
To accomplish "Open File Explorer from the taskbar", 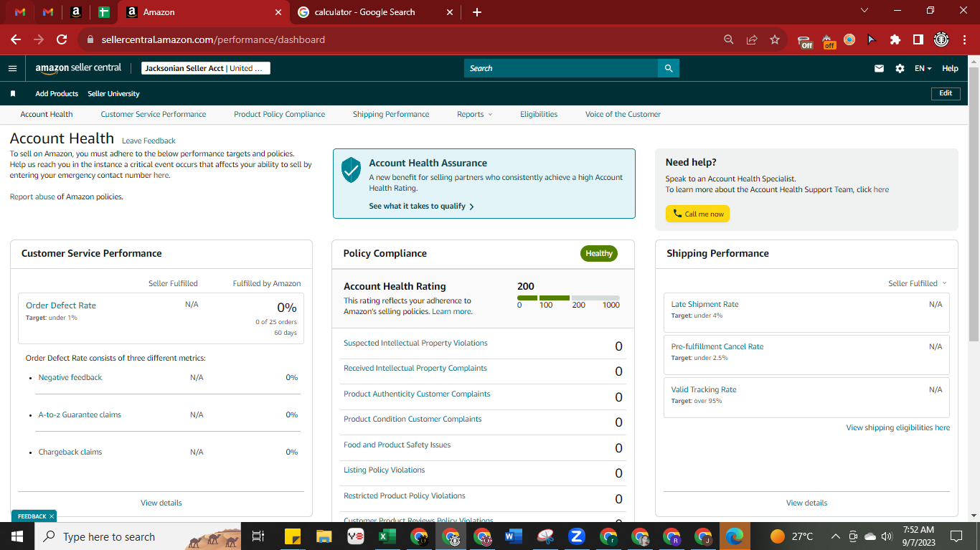I will click(324, 536).
